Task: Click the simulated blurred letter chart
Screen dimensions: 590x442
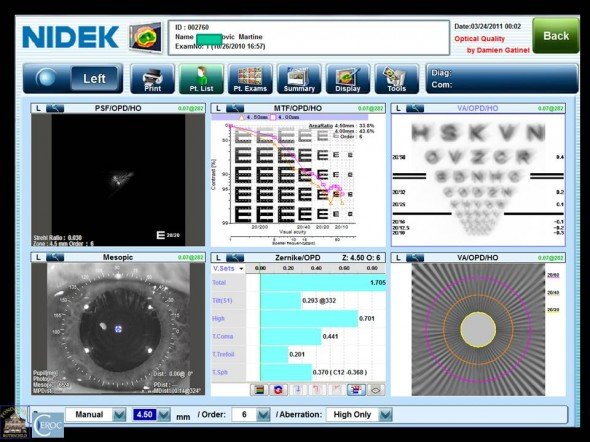Action: coord(478,180)
